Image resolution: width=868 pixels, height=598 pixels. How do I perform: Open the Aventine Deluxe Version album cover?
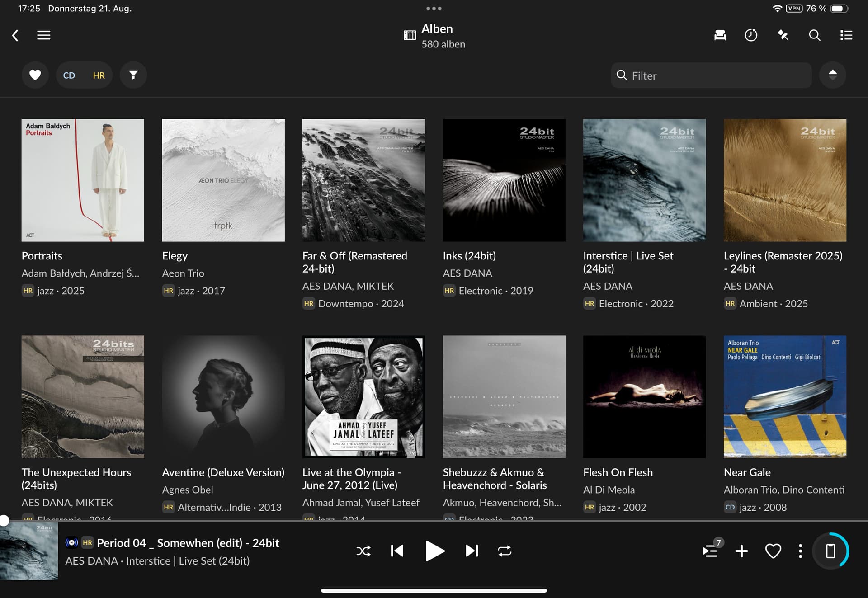click(223, 397)
